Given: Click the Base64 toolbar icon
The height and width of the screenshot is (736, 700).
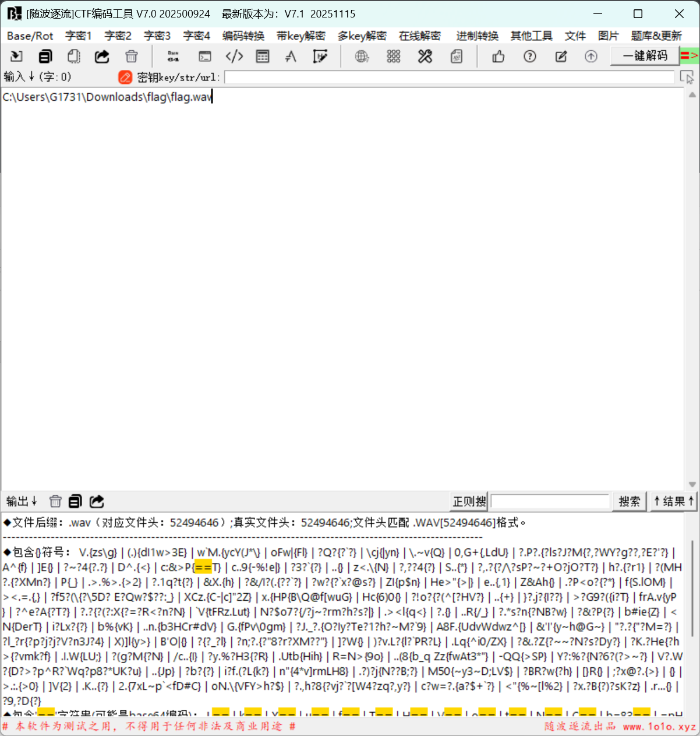Looking at the screenshot, I should tap(173, 57).
